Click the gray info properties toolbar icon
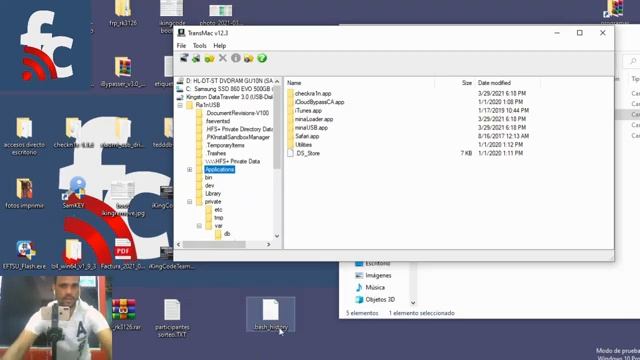The image size is (640, 360). (x=236, y=58)
